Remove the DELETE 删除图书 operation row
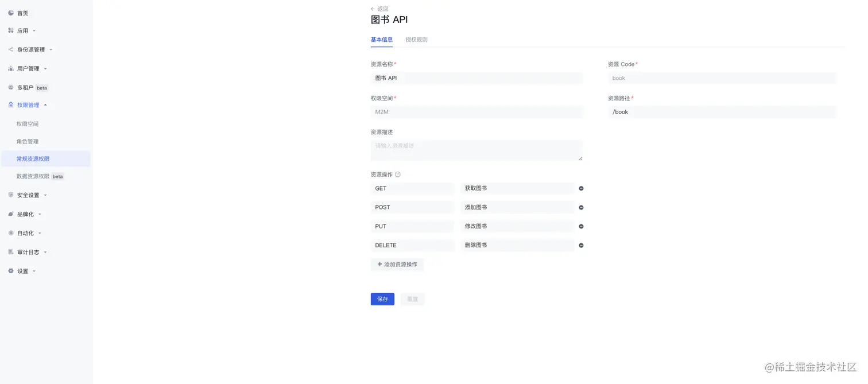Viewport: 868px width, 384px height. coord(581,245)
